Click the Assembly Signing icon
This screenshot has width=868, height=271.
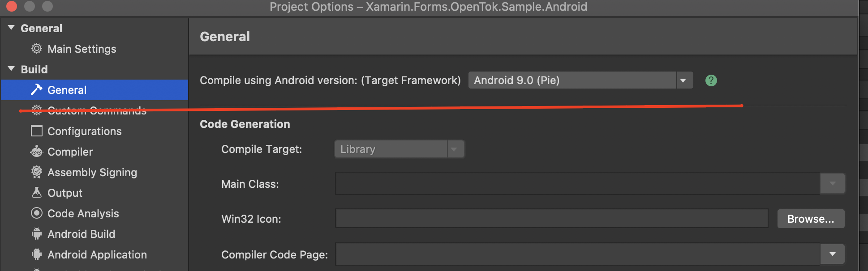pos(37,172)
